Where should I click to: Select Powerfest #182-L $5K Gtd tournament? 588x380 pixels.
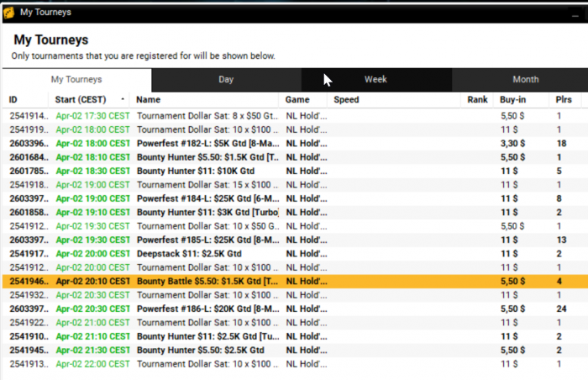(207, 143)
